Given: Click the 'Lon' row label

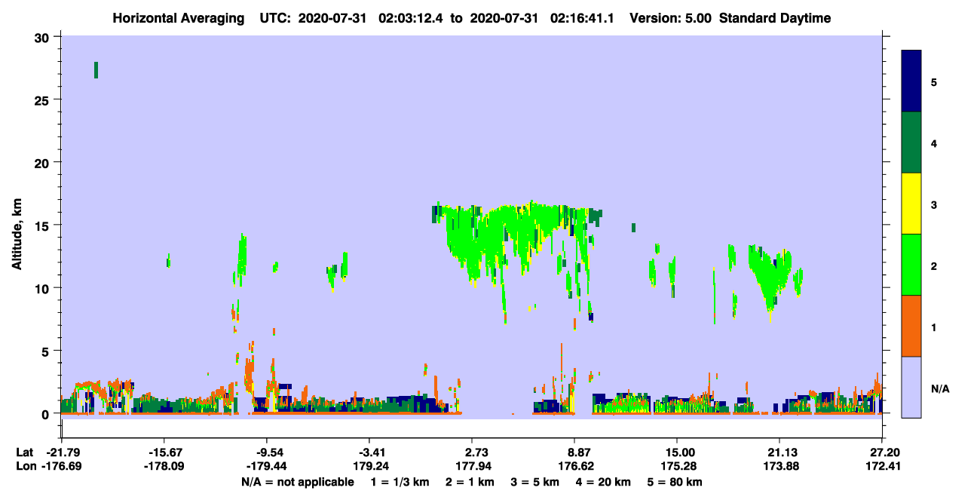Looking at the screenshot, I should 26,466.
